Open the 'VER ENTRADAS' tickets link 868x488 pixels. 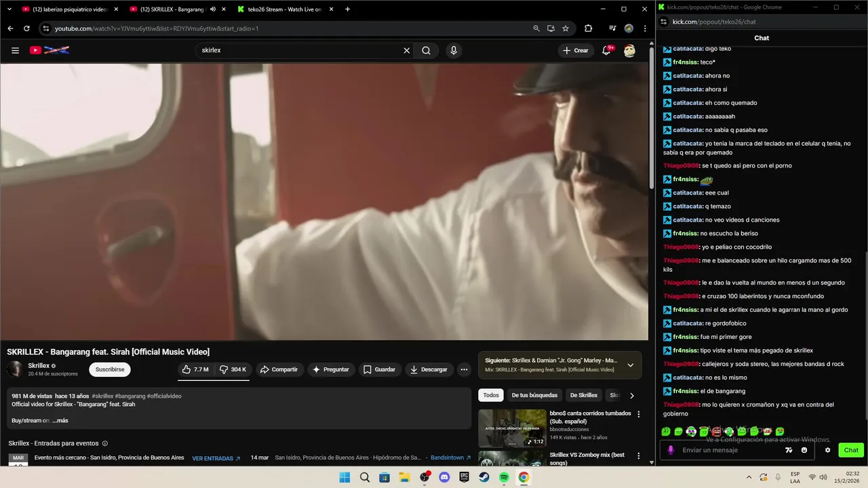click(x=216, y=458)
